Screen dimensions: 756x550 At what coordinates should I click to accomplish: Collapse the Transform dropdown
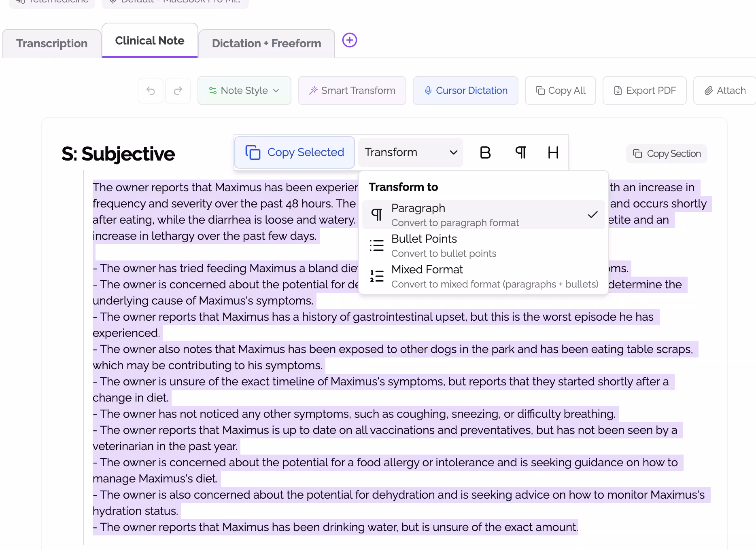point(410,152)
